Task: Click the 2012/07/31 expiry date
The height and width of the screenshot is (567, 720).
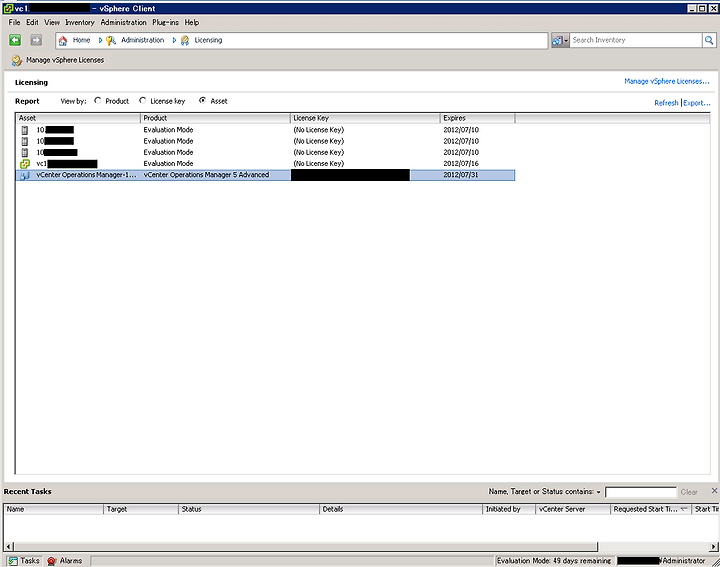Action: 461,175
